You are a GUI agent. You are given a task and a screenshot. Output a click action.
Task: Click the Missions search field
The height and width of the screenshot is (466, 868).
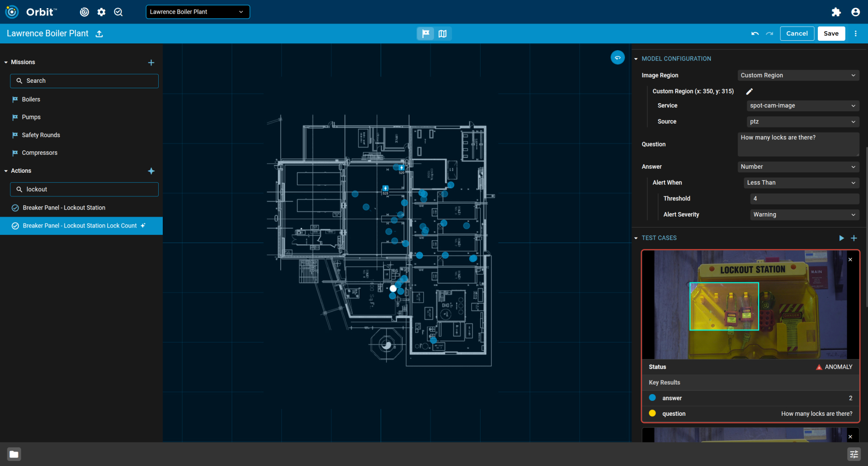coord(84,81)
